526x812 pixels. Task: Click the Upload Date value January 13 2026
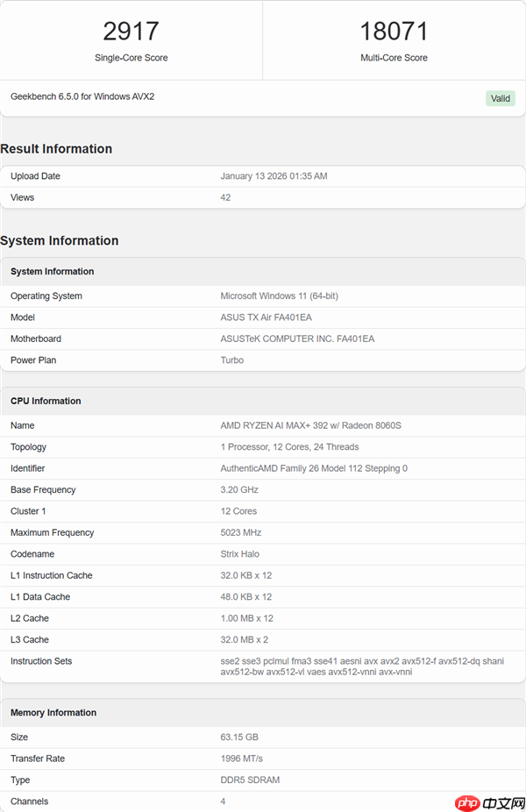tap(274, 176)
